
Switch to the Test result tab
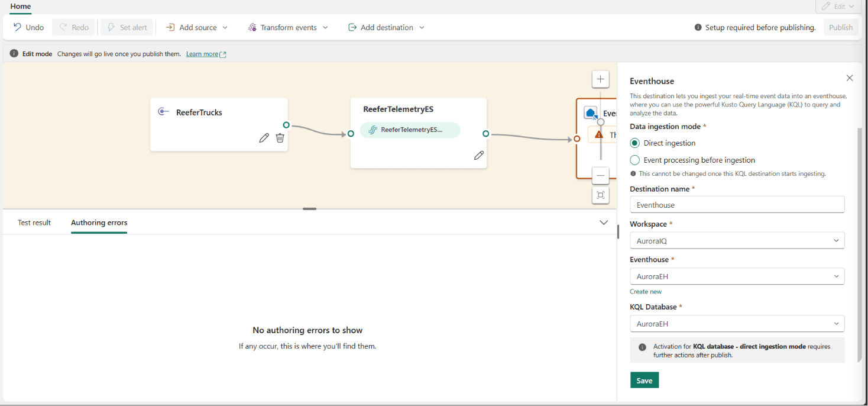34,223
